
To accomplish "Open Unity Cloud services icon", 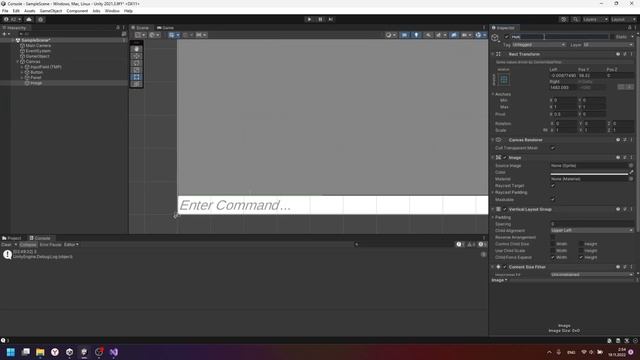I will click(x=29, y=19).
